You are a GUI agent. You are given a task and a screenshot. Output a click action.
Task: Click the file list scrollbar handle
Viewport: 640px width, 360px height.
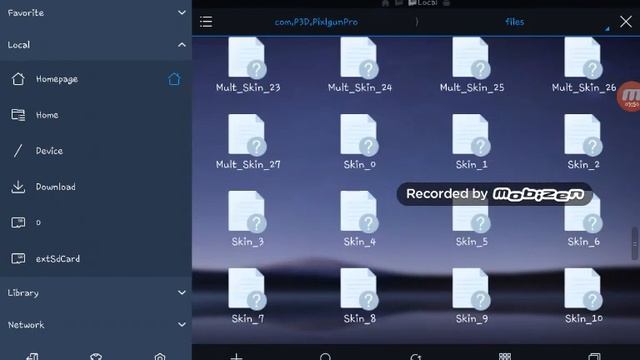point(635,243)
